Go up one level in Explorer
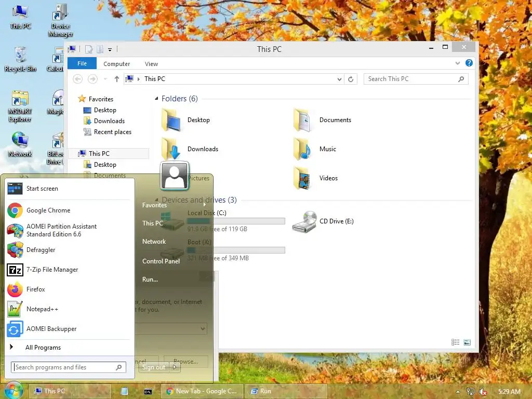This screenshot has width=532, height=399. coord(117,79)
